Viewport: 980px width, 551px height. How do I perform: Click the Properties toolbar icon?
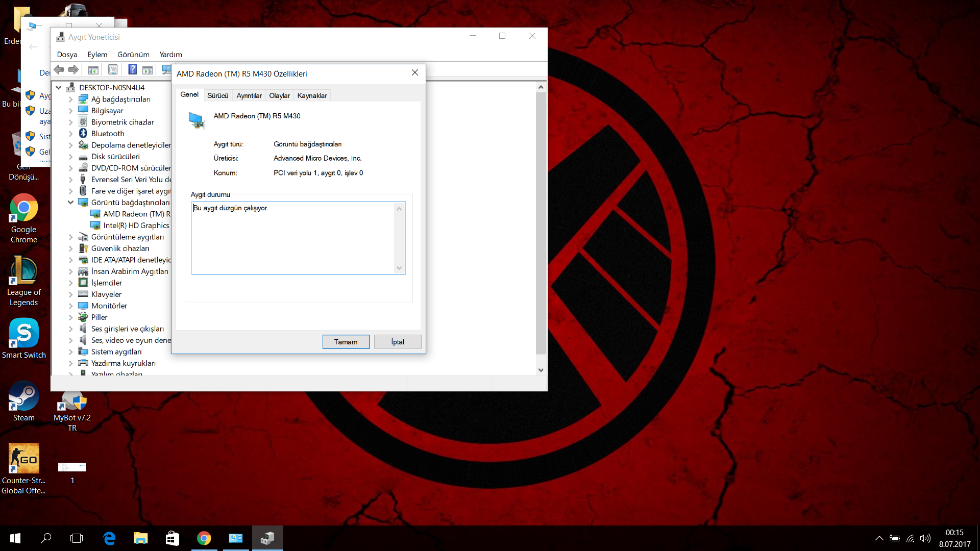pyautogui.click(x=113, y=70)
